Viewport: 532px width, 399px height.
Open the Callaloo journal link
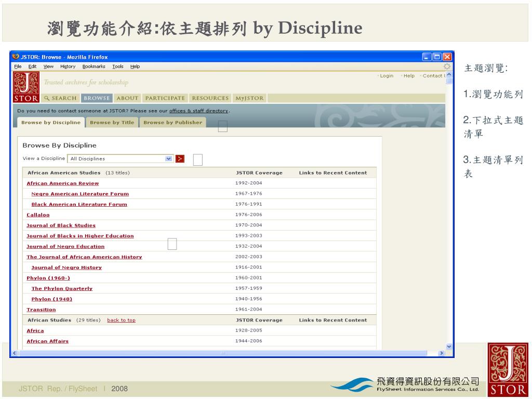pos(38,215)
